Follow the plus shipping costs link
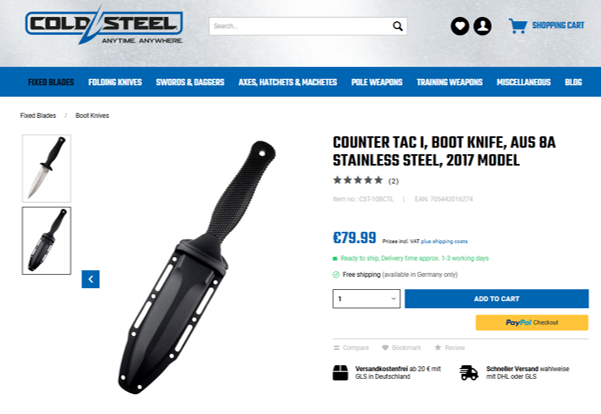 click(x=444, y=242)
